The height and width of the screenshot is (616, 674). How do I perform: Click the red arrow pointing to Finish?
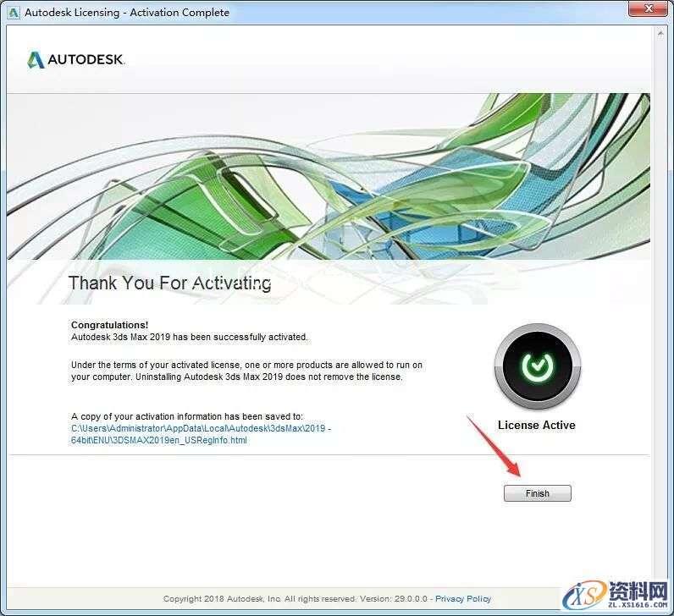495,444
